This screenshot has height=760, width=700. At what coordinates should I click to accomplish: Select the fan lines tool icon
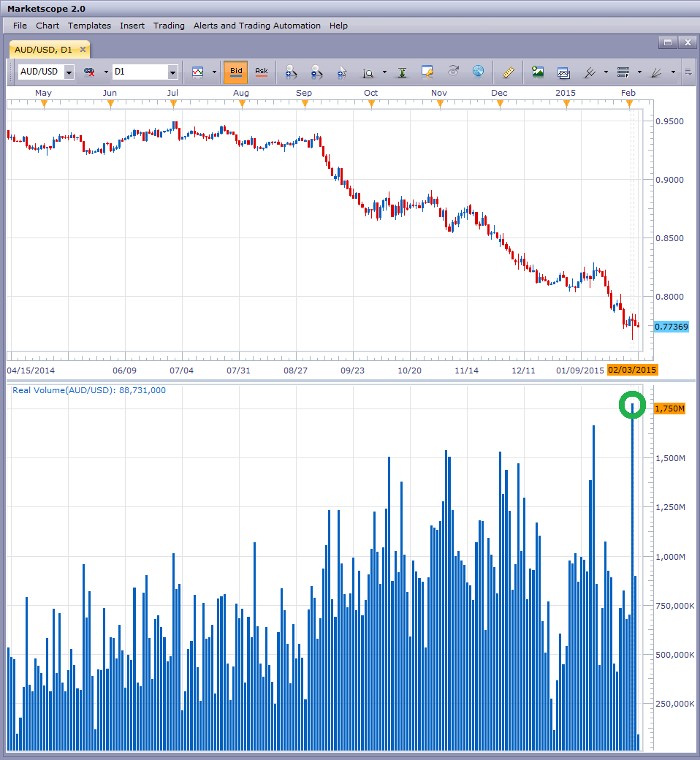tap(656, 72)
